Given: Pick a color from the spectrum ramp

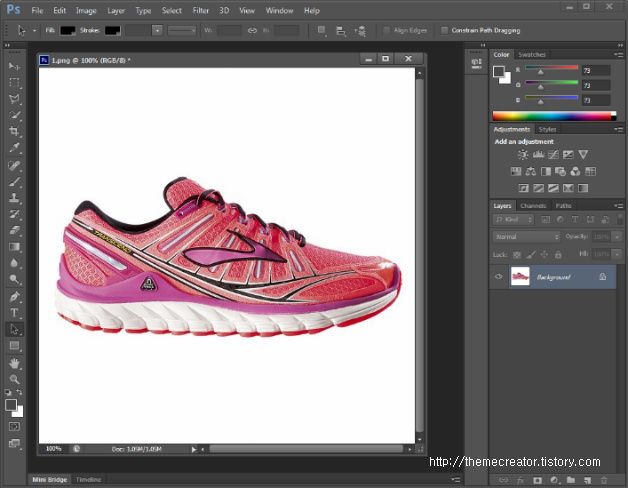Looking at the screenshot, I should (554, 116).
